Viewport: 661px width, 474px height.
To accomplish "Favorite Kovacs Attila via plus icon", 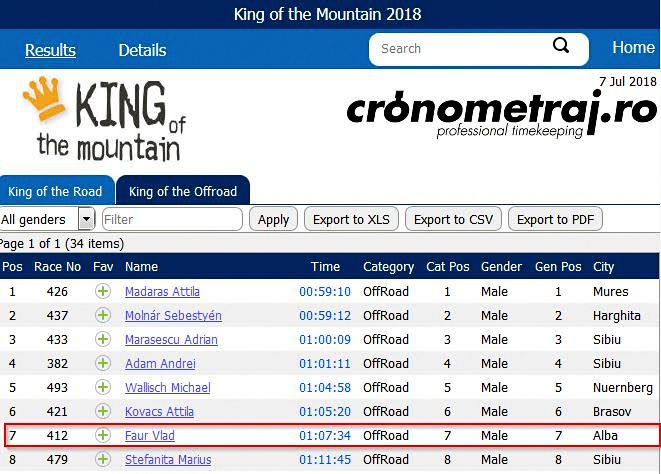I will point(103,411).
